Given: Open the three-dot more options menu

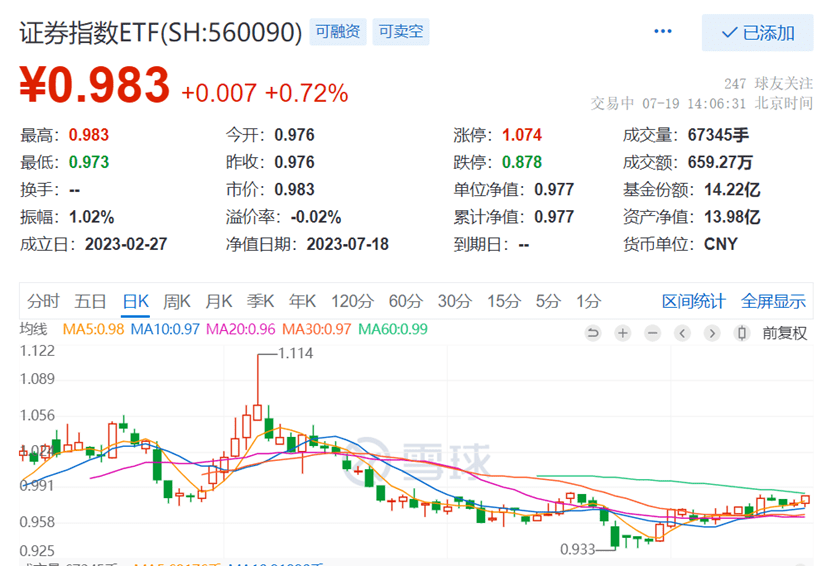Looking at the screenshot, I should (662, 32).
